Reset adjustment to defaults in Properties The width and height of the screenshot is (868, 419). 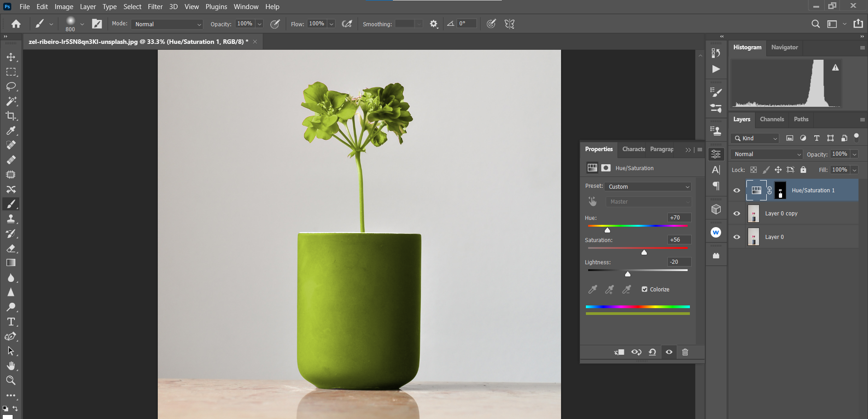point(652,352)
